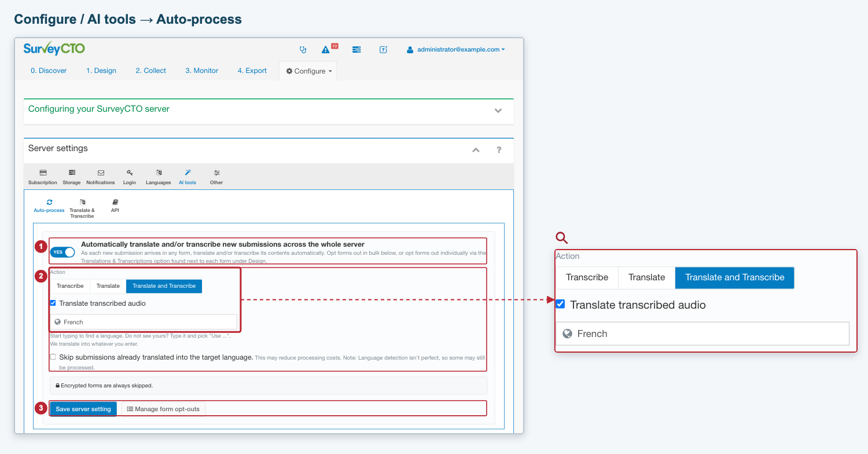Click the Automatically translate and/or transcribe heading
This screenshot has height=454, width=868.
223,244
